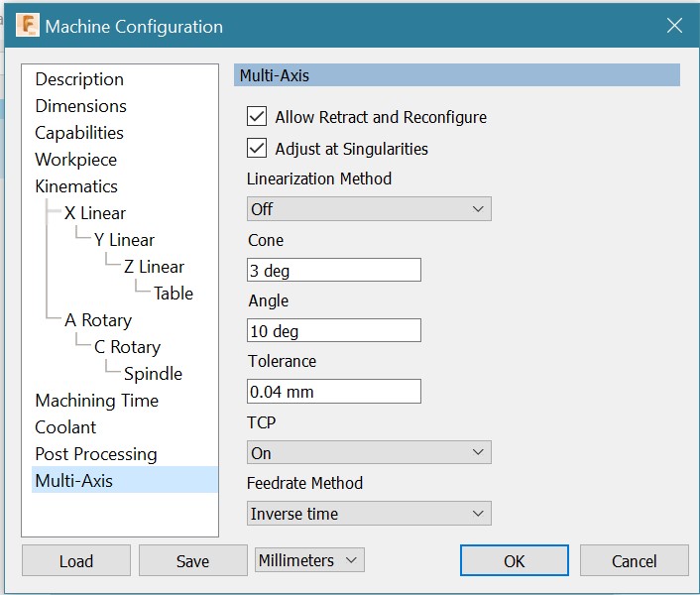Image resolution: width=700 pixels, height=595 pixels.
Task: Open the Kinematics section
Action: coord(76,186)
